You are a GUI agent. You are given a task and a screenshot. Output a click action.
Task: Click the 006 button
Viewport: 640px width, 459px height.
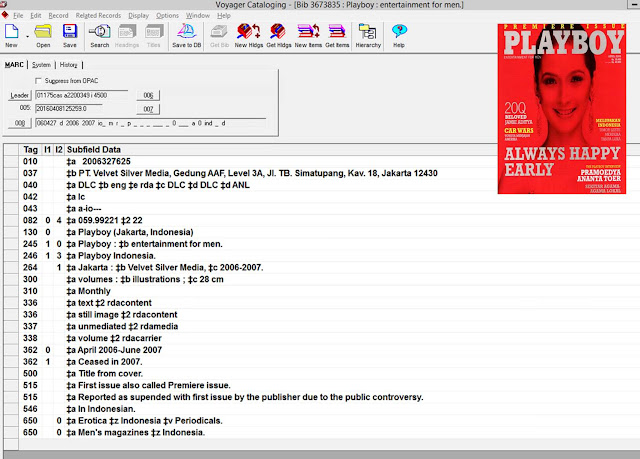148,95
